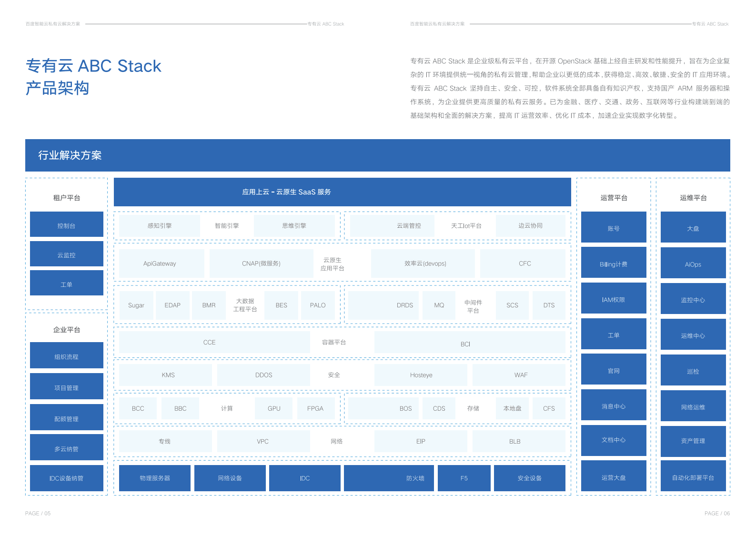Select the 组织流程 block

(x=67, y=355)
